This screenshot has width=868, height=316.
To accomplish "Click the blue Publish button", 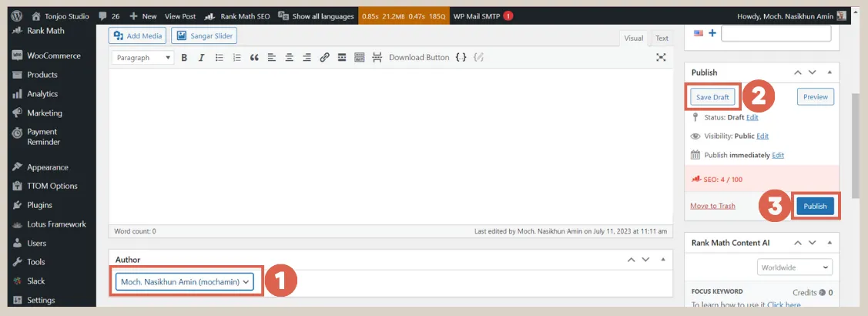I will pos(815,206).
